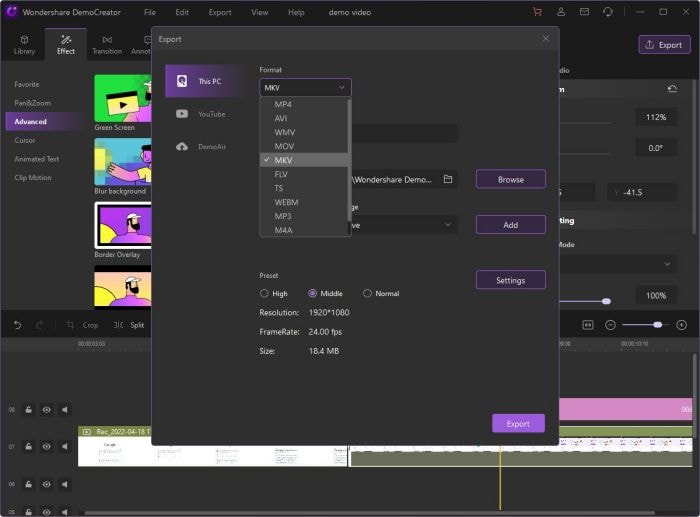Click the Add button
The height and width of the screenshot is (517, 700).
point(511,225)
